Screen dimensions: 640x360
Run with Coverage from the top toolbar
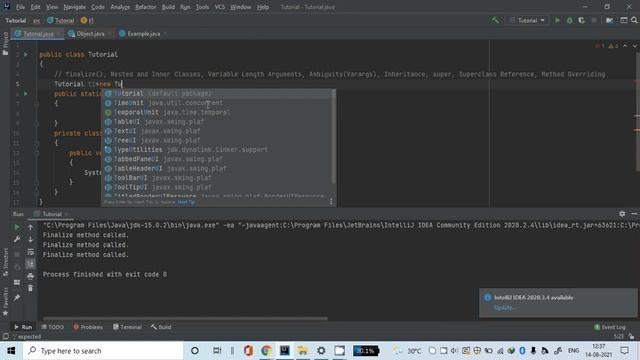click(x=582, y=20)
